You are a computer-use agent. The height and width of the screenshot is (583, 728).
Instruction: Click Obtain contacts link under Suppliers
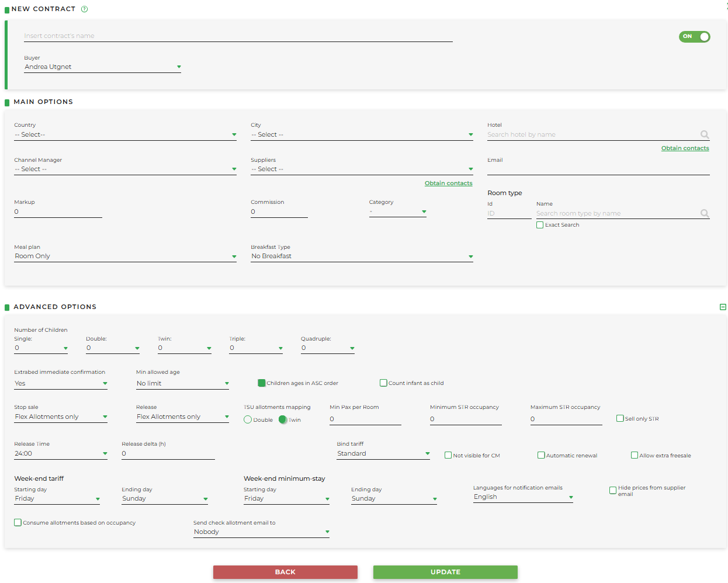point(448,183)
